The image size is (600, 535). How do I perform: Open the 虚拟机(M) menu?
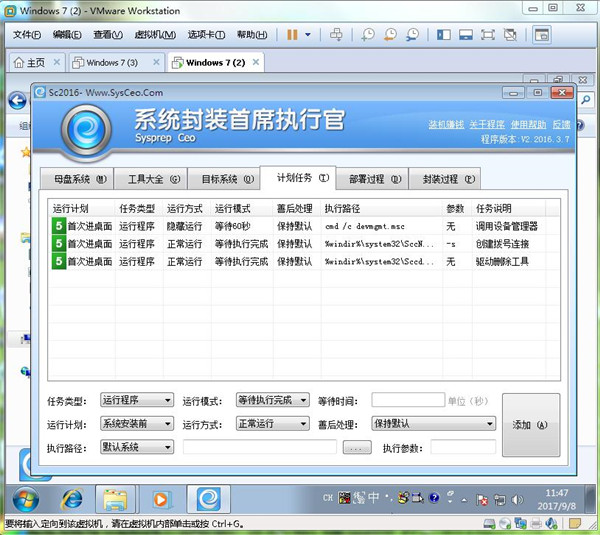(155, 35)
